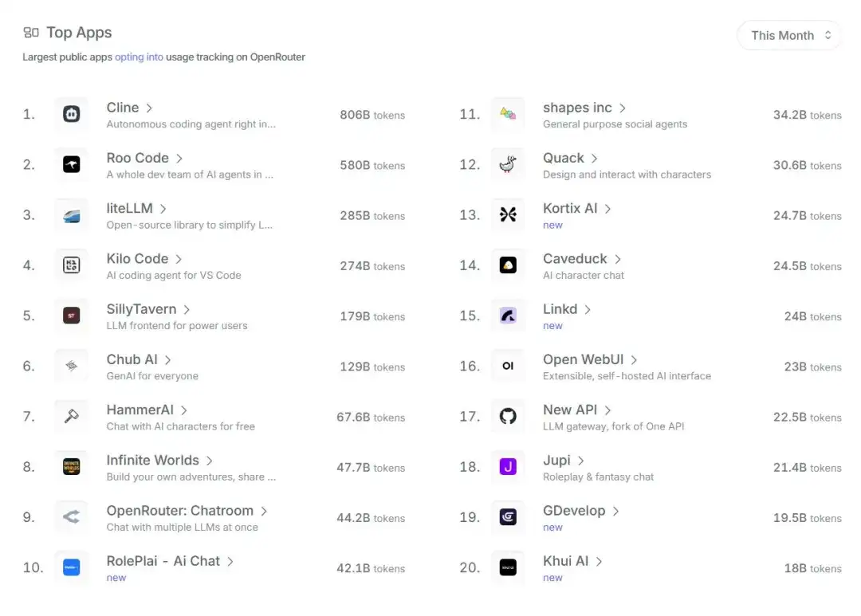This screenshot has width=861, height=616.
Task: Click 'Design and interact with characters' description
Action: [x=627, y=175]
